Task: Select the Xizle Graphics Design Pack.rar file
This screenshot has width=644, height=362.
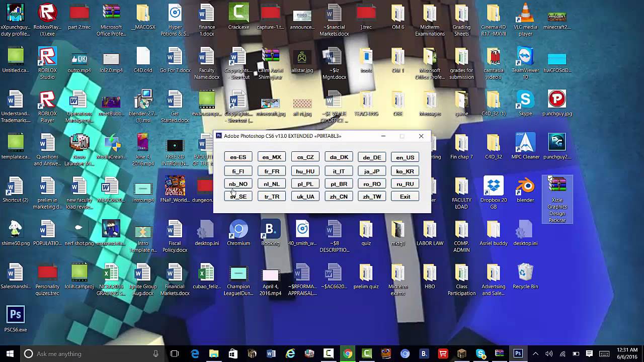Action: point(557,200)
